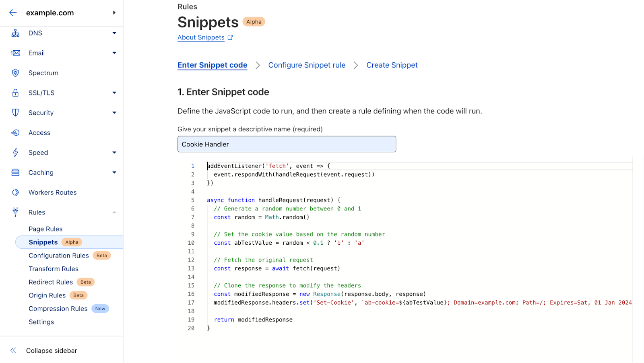The image size is (644, 363).
Task: Open Rules Settings
Action: (41, 322)
